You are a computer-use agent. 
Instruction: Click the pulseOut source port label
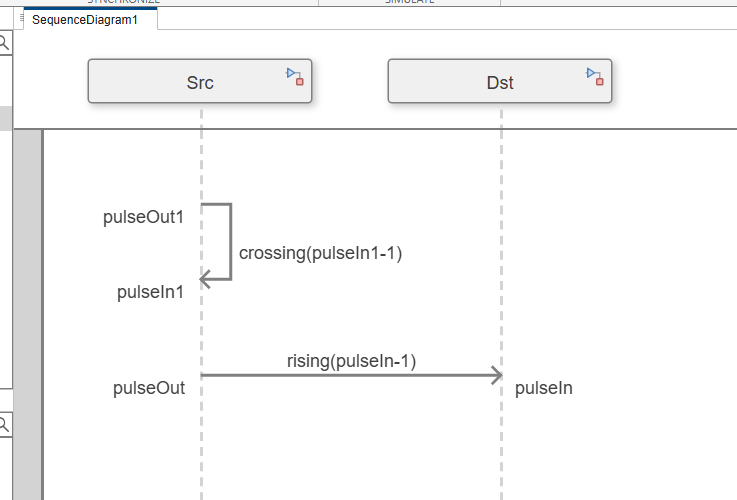point(149,388)
